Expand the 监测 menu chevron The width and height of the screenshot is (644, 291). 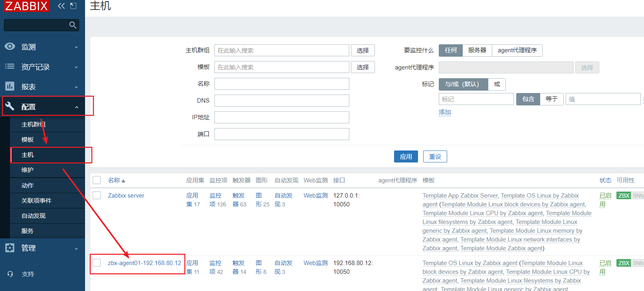point(76,47)
